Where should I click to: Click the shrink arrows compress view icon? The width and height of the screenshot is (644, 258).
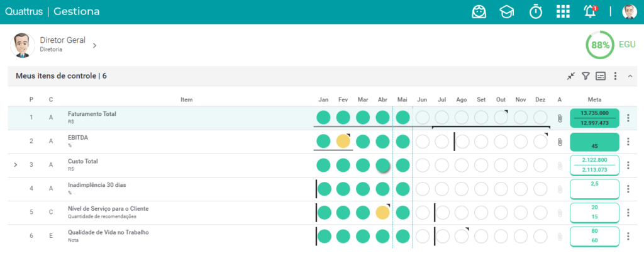[x=571, y=76]
